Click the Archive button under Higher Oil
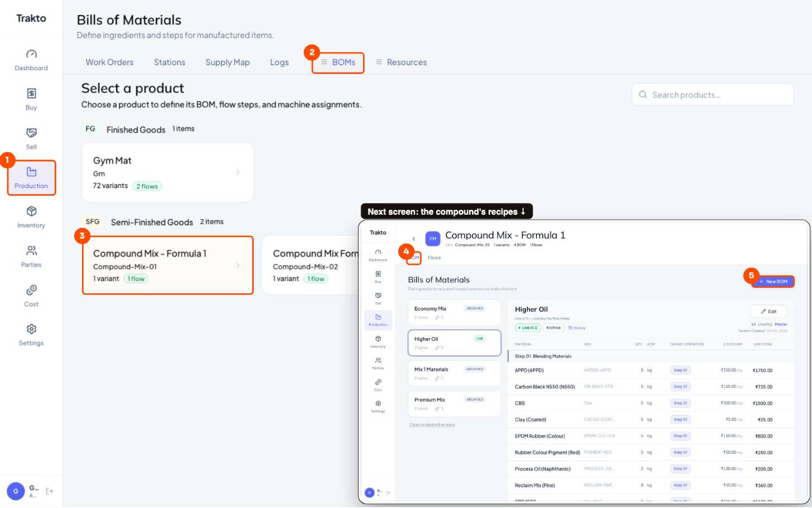The height and width of the screenshot is (508, 812). pos(553,328)
